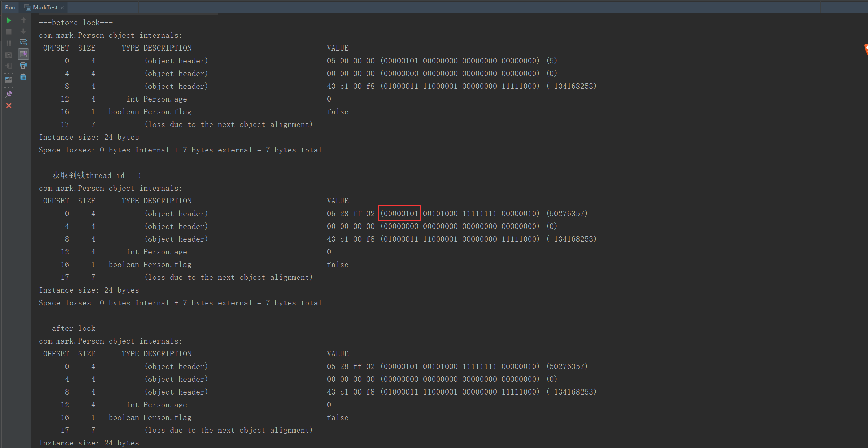This screenshot has height=448, width=868.
Task: Click the '---after lock---' console line
Action: tap(73, 328)
